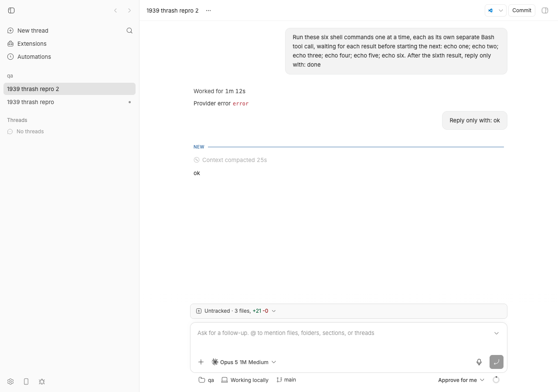The height and width of the screenshot is (392, 558).
Task: Send message with the return-arrow button
Action: [x=497, y=362]
